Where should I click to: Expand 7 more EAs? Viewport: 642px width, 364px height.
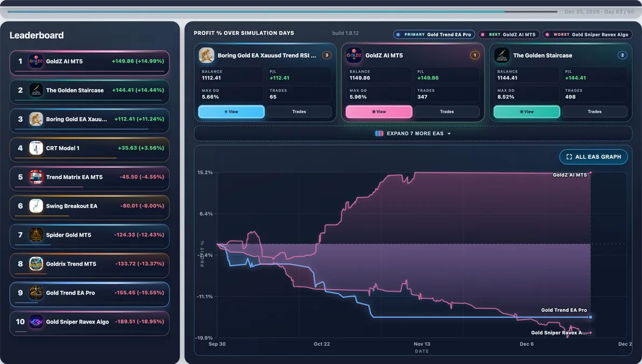pos(413,134)
